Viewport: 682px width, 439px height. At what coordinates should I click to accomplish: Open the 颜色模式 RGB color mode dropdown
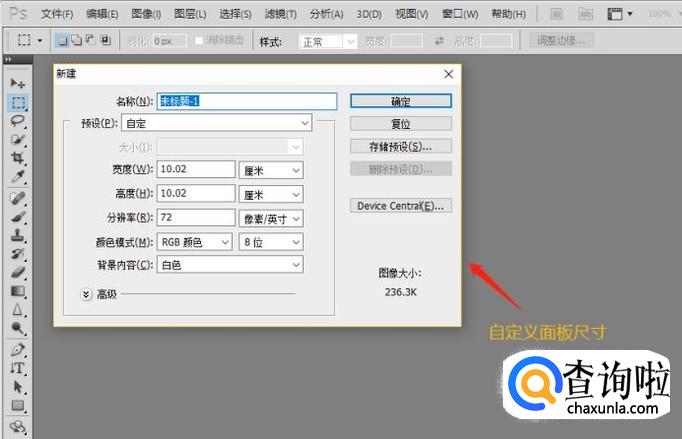[194, 242]
